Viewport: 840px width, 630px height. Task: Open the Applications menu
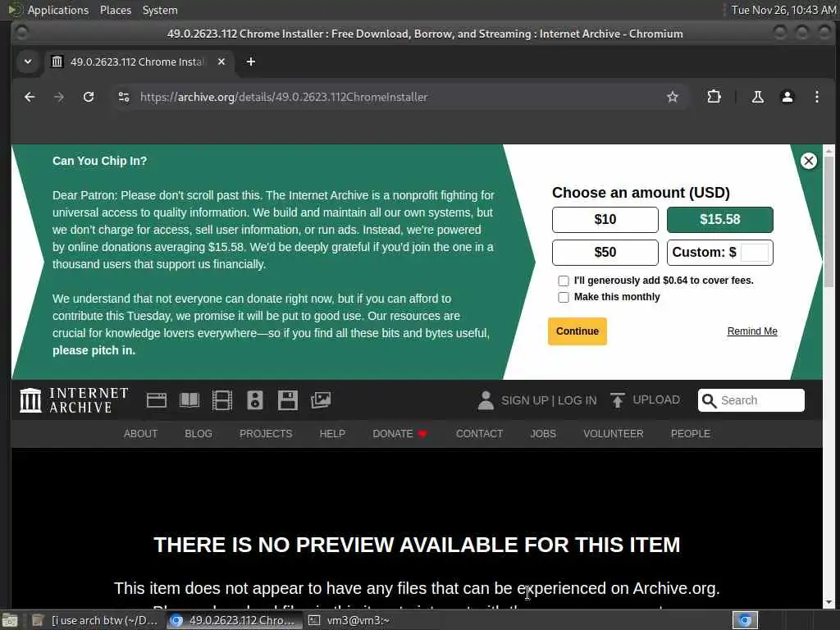pos(58,10)
